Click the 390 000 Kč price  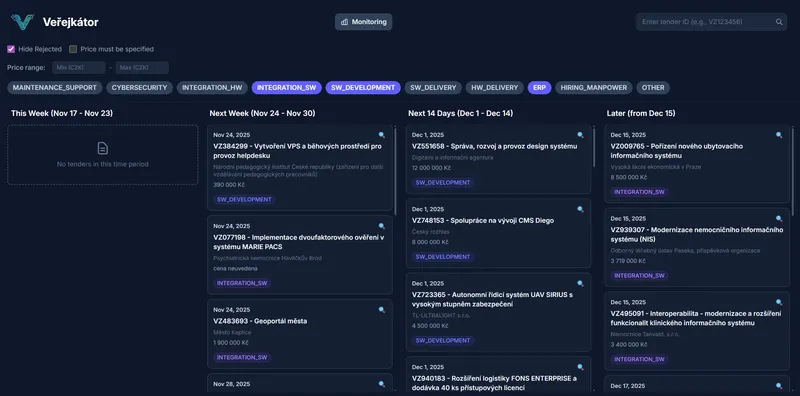point(229,185)
